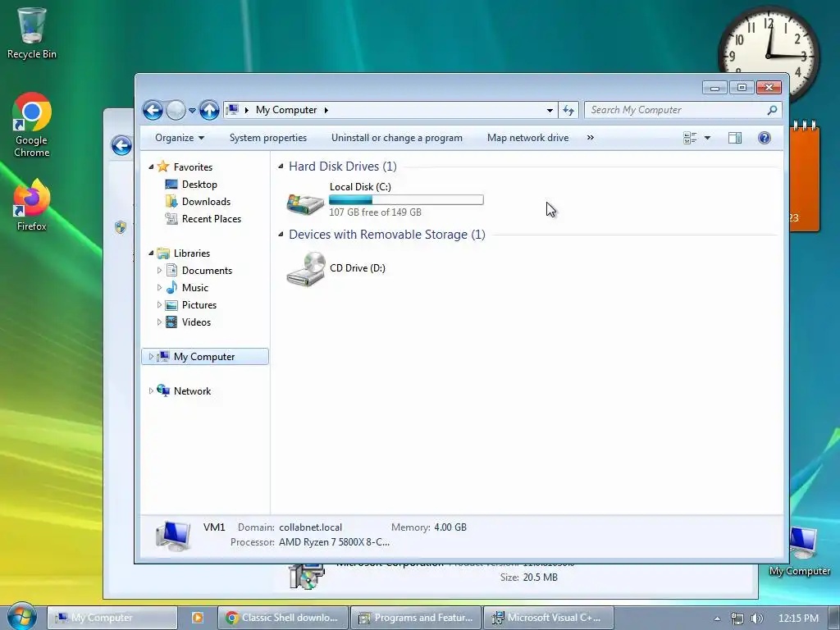Click the search magnifier icon
This screenshot has height=630, width=840.
click(x=772, y=110)
